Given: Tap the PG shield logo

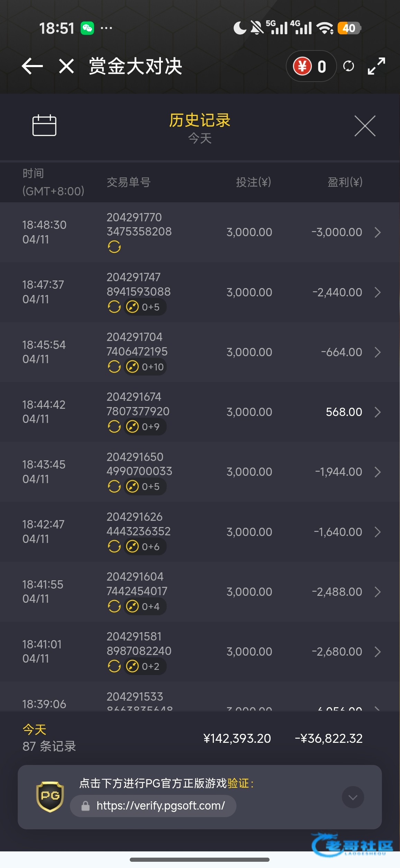Looking at the screenshot, I should (50, 796).
